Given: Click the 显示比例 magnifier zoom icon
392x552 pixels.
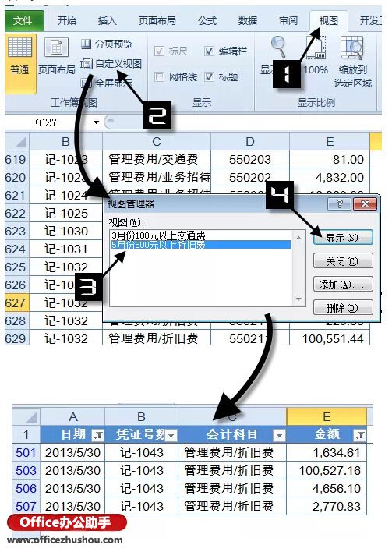Looking at the screenshot, I should pyautogui.click(x=279, y=48).
